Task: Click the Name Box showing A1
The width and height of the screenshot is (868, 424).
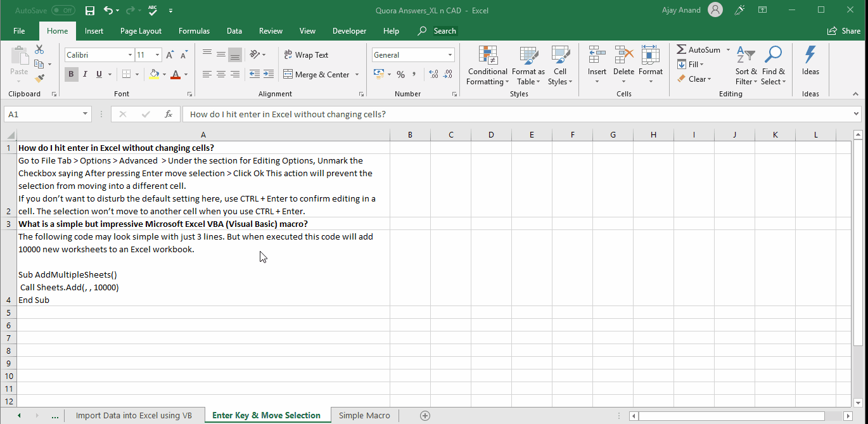Action: (48, 114)
